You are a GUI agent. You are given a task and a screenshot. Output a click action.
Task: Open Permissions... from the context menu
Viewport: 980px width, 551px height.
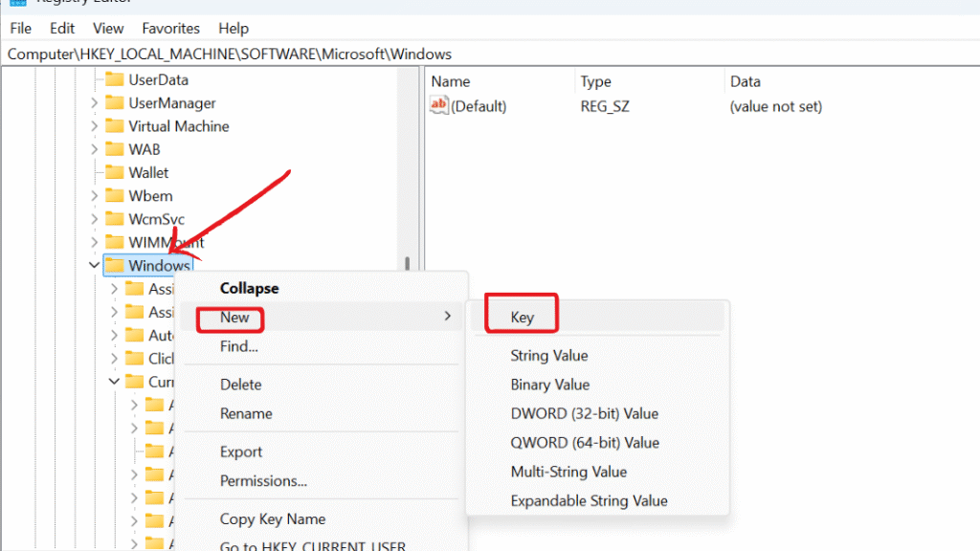263,480
